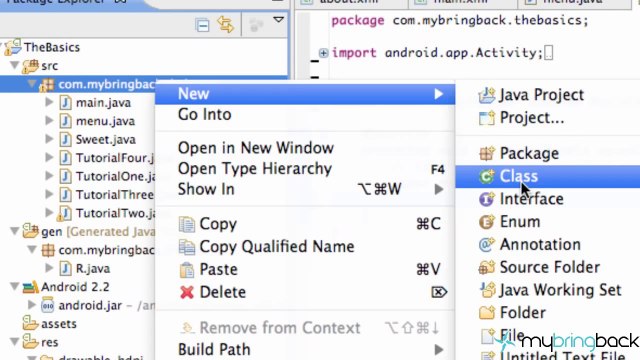Collapse the src folder tree arrow
The image size is (640, 360).
point(15,65)
